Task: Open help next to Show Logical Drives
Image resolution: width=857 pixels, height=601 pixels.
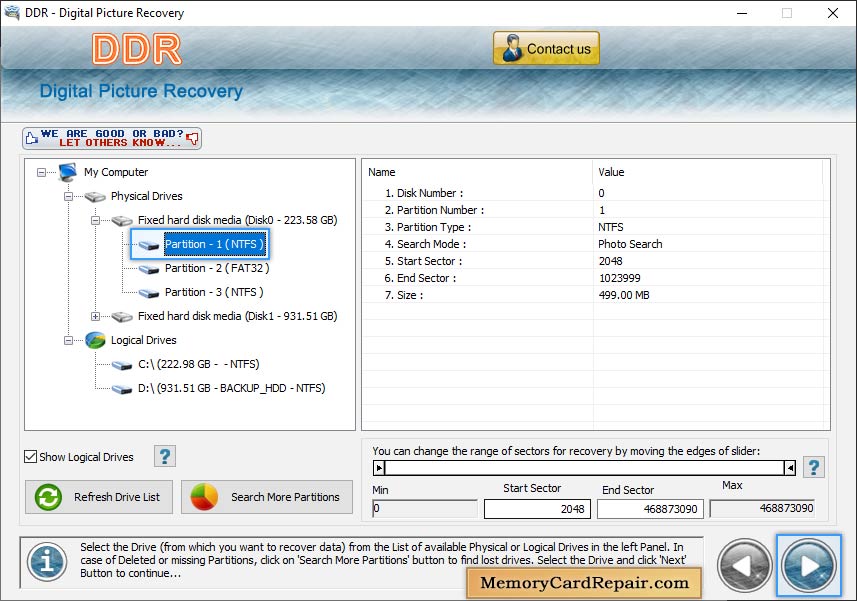Action: pos(165,456)
